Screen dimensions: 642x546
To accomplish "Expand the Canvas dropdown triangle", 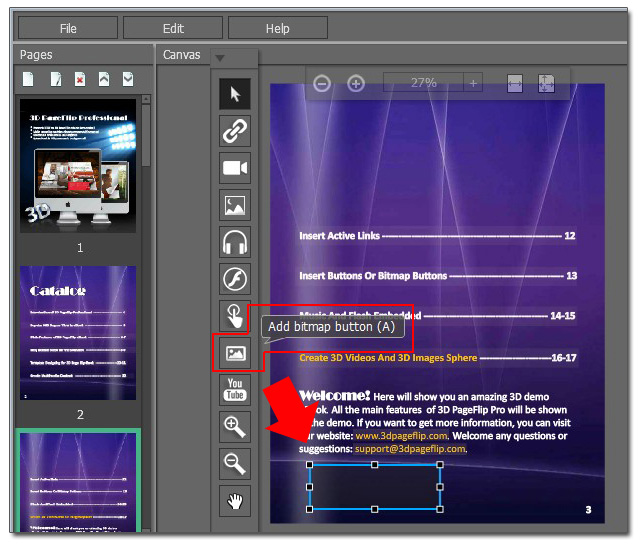I will point(220,58).
